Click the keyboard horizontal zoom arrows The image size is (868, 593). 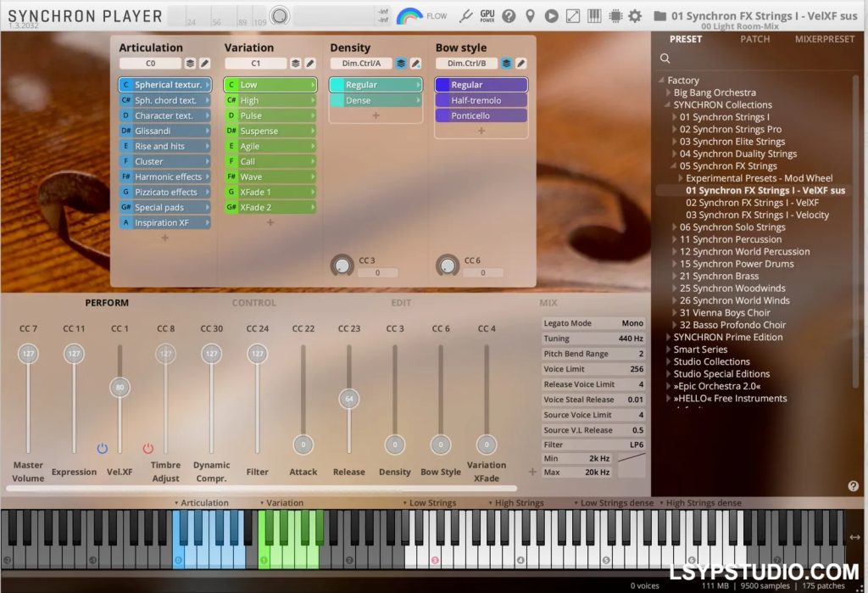[854, 536]
